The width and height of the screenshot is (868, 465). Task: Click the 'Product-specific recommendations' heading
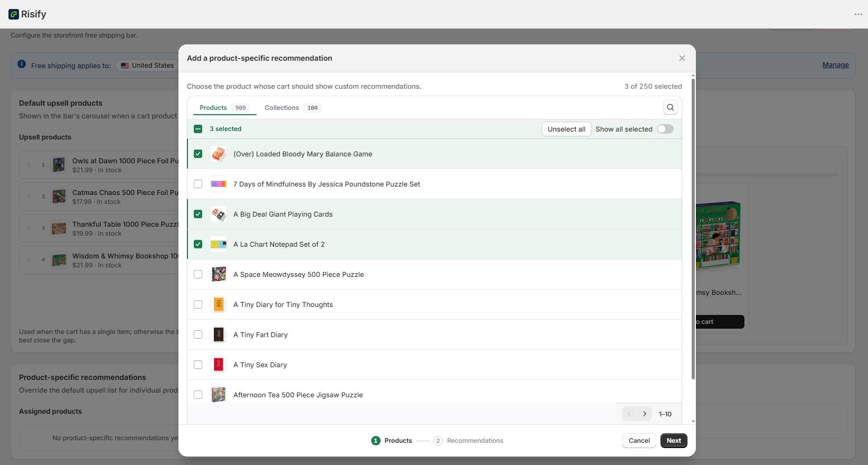pyautogui.click(x=82, y=377)
